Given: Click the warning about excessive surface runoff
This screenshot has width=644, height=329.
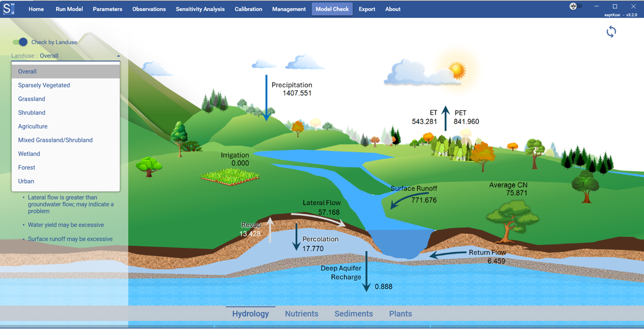Looking at the screenshot, I should [70, 238].
